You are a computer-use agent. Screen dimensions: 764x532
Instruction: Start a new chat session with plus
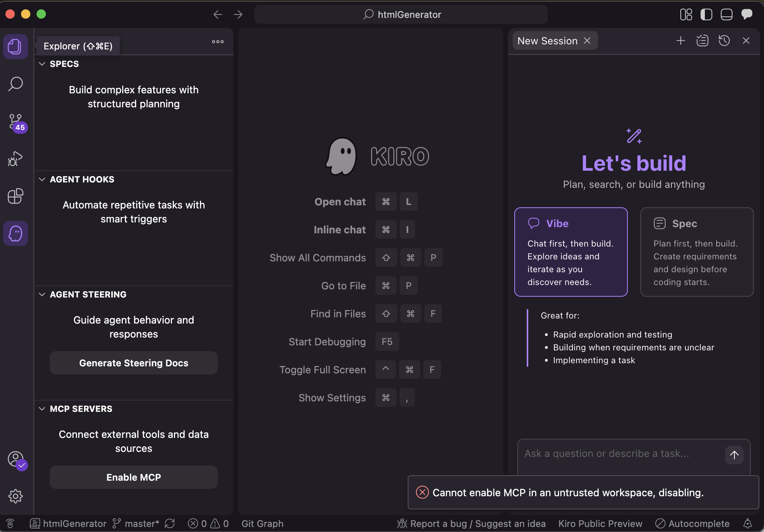(681, 40)
